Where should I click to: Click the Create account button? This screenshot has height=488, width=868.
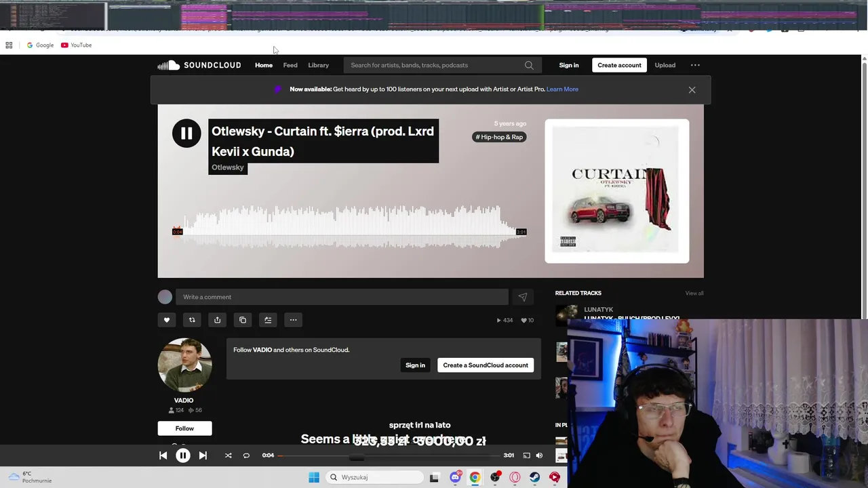click(619, 65)
